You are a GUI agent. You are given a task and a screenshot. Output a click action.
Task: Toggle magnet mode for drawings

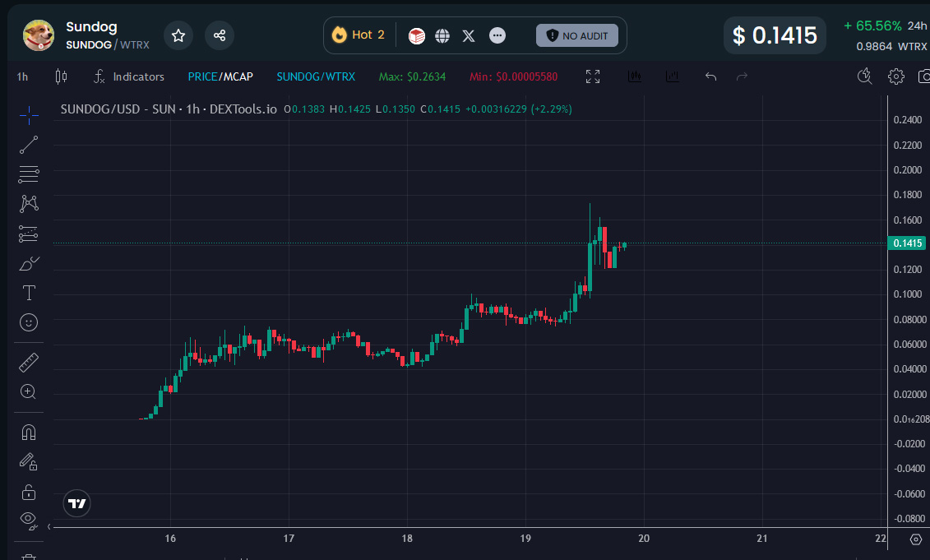tap(29, 433)
